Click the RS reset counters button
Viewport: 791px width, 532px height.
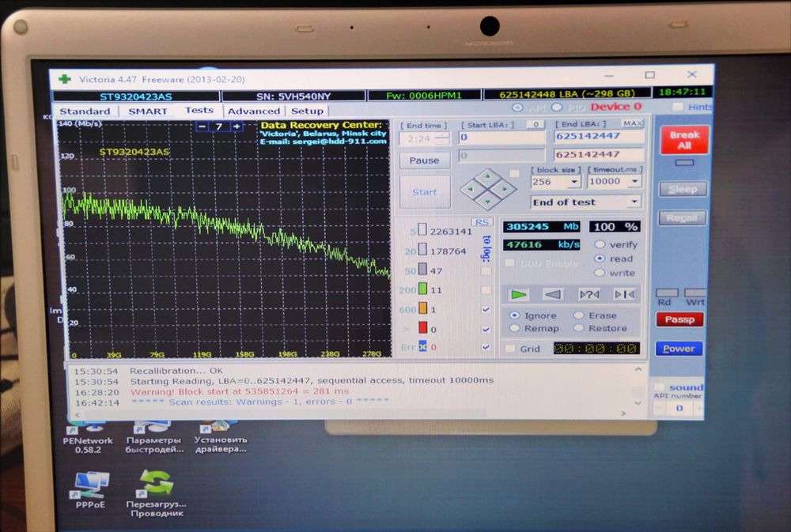tap(482, 222)
